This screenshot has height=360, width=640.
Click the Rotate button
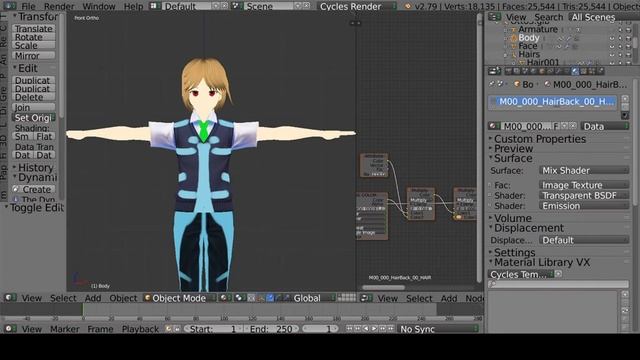[x=34, y=37]
